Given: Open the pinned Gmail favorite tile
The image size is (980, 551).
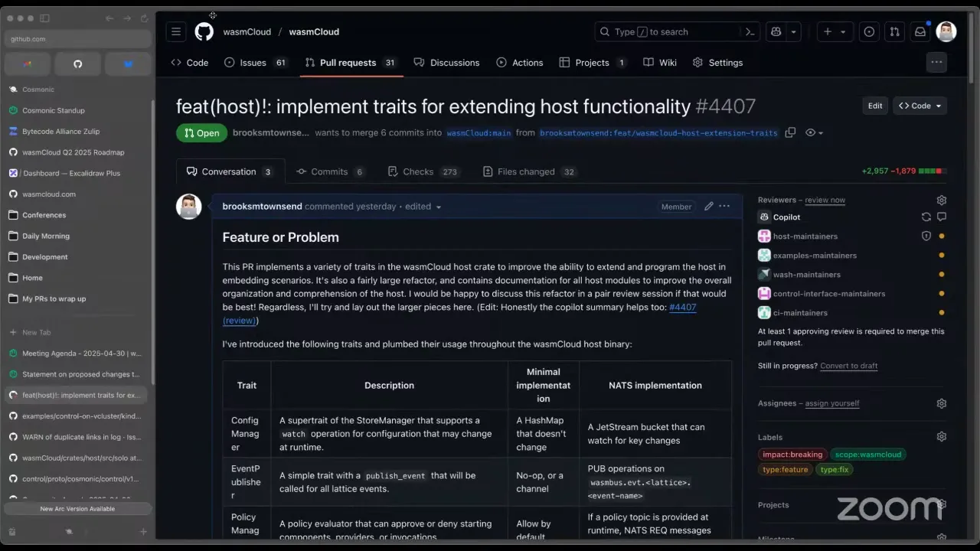Looking at the screenshot, I should coord(28,64).
